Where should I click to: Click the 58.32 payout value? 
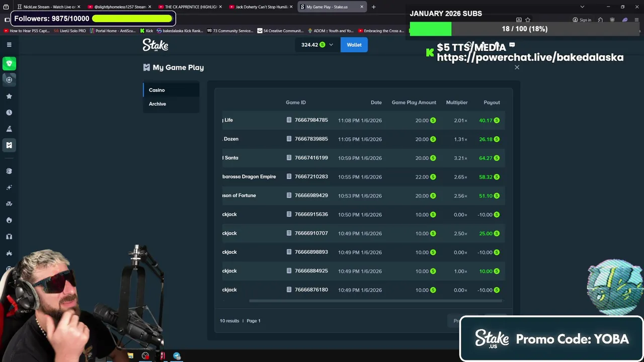(486, 176)
